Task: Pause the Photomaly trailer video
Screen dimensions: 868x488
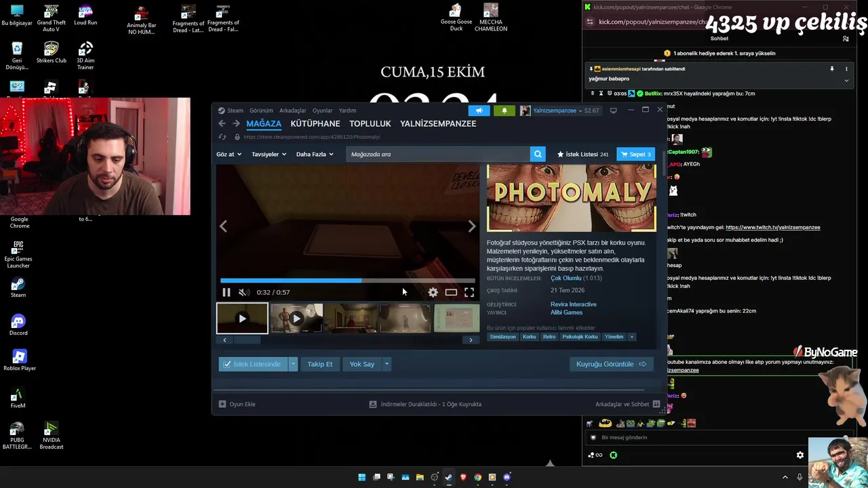Action: [226, 292]
